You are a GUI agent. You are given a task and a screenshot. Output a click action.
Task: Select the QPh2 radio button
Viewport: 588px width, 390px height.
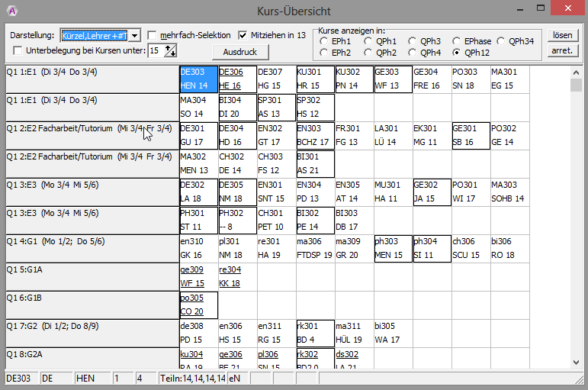pyautogui.click(x=368, y=53)
